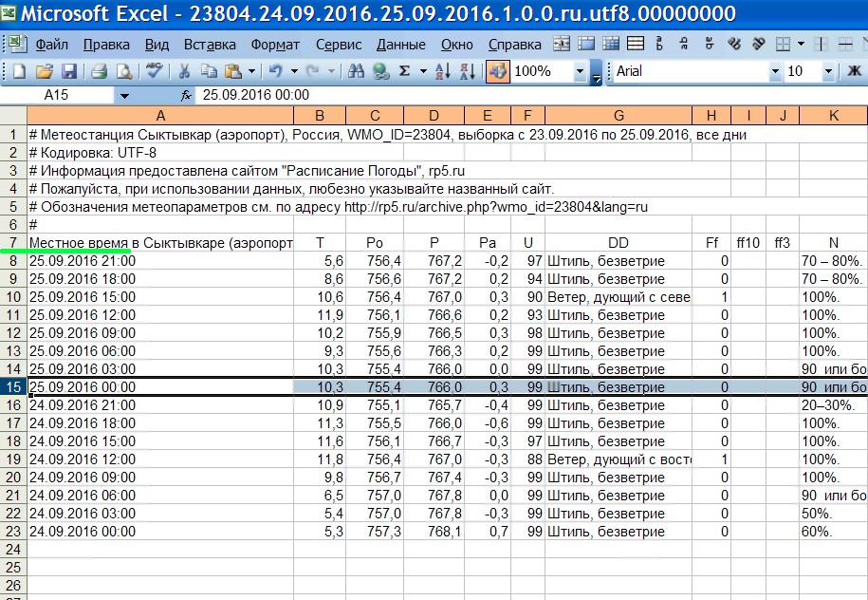868x600 pixels.
Task: Run spell check from the toolbar
Action: coord(154,71)
